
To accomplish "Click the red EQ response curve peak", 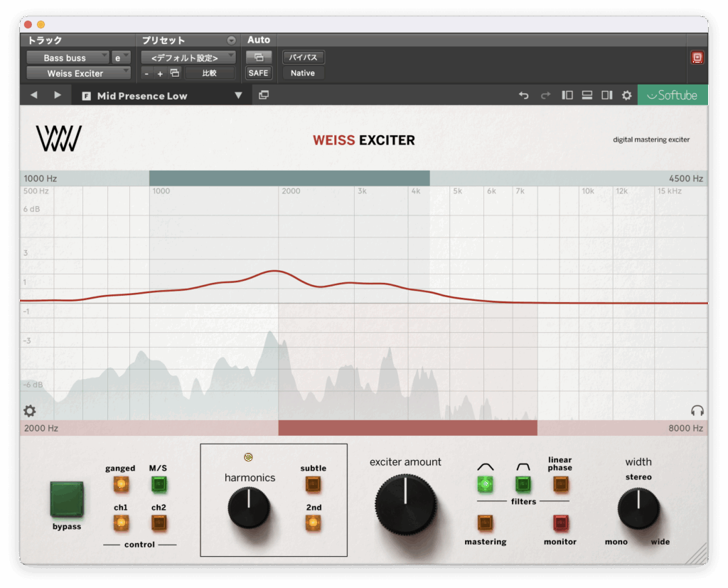I will [x=275, y=271].
